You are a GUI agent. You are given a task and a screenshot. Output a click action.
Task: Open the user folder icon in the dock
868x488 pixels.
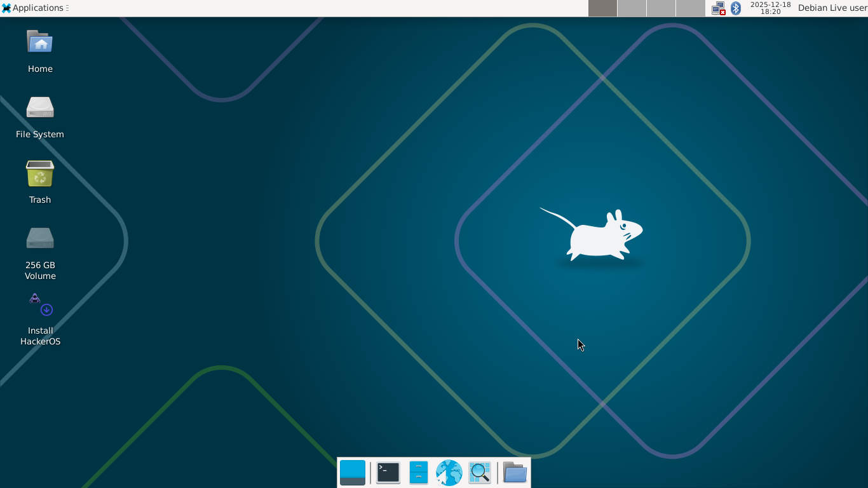(514, 472)
